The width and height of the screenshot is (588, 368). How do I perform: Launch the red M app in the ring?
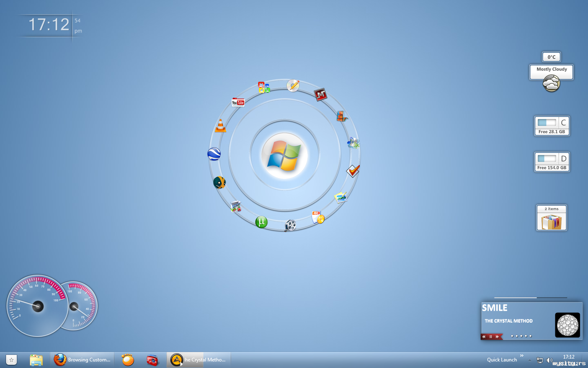[x=321, y=94]
